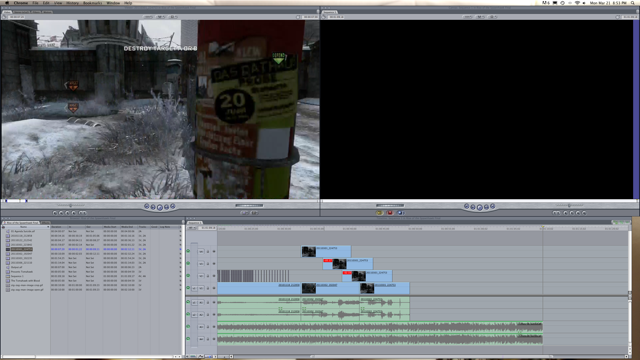This screenshot has height=360, width=640.
Task: Click the a1 source control on the audio track
Action: pyautogui.click(x=194, y=302)
